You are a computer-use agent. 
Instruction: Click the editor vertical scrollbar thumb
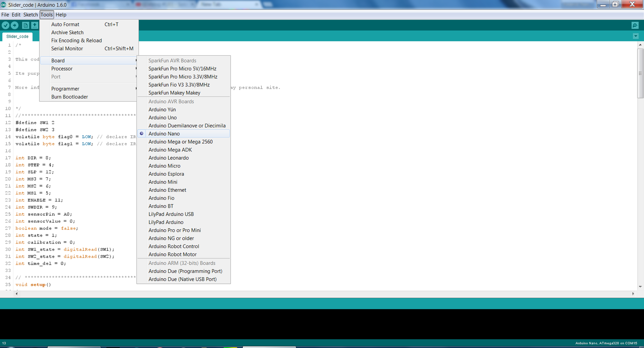coord(640,73)
